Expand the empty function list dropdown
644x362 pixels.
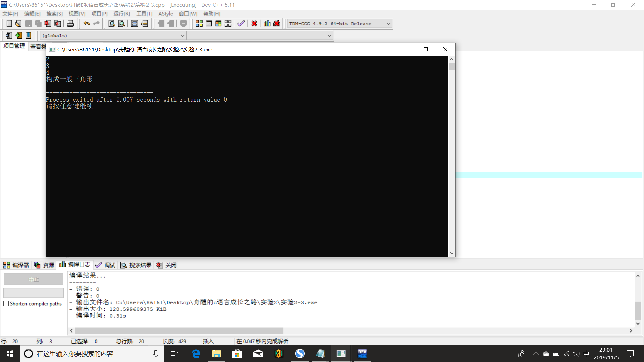pyautogui.click(x=329, y=36)
